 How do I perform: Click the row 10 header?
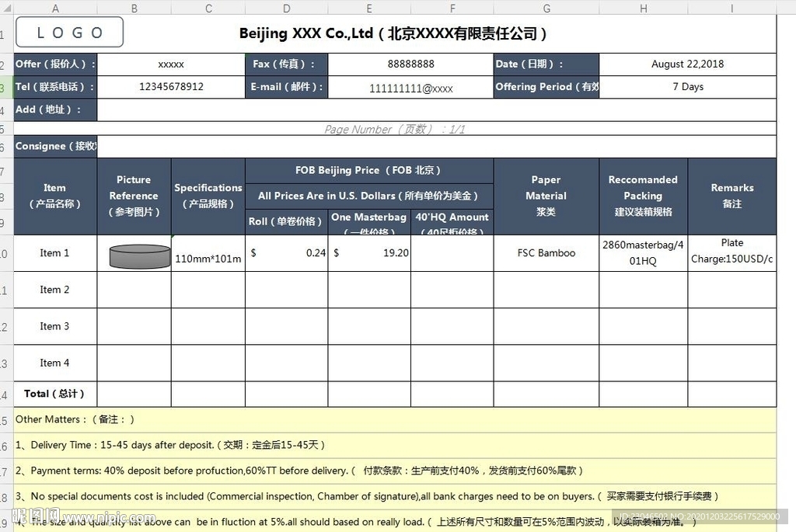tap(5, 253)
